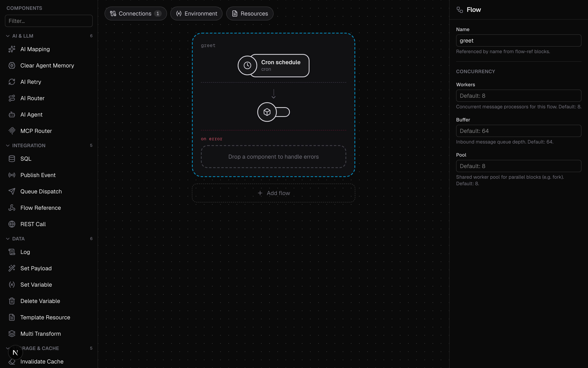Screen dimensions: 588x368
Task: Click the Clear Agent Memory icon
Action: [x=12, y=65]
